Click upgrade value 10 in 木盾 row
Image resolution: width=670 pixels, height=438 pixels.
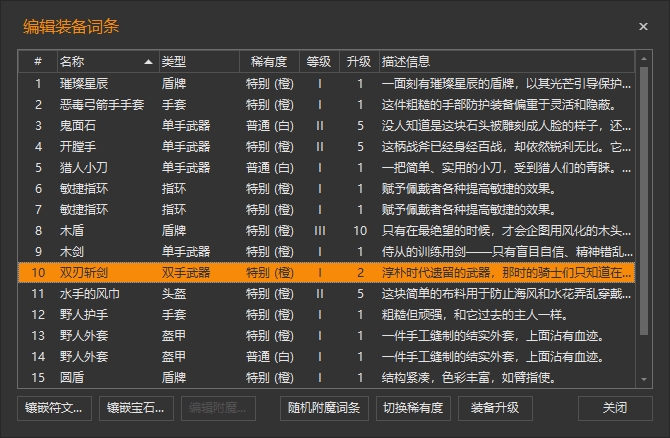[360, 231]
